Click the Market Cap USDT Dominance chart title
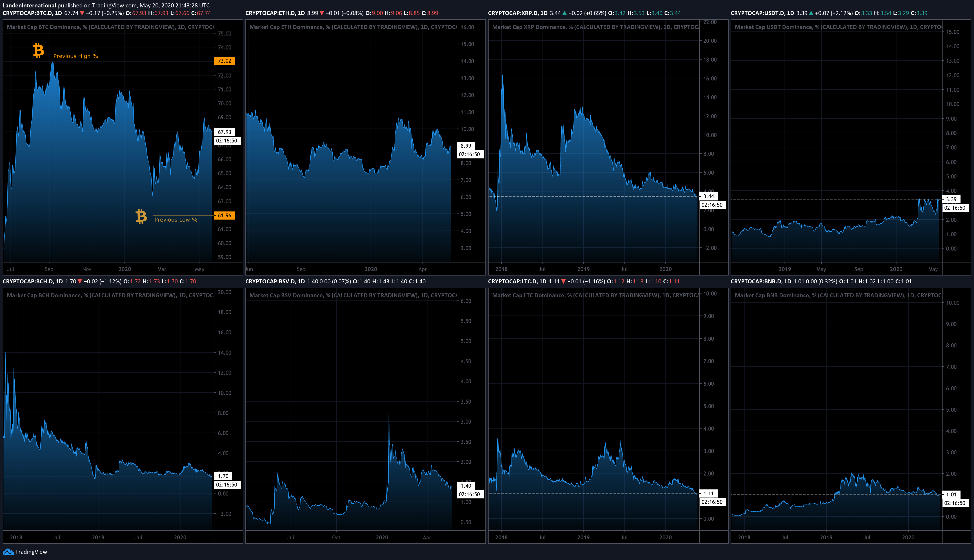Screen dimensions: 974x560 [x=838, y=27]
